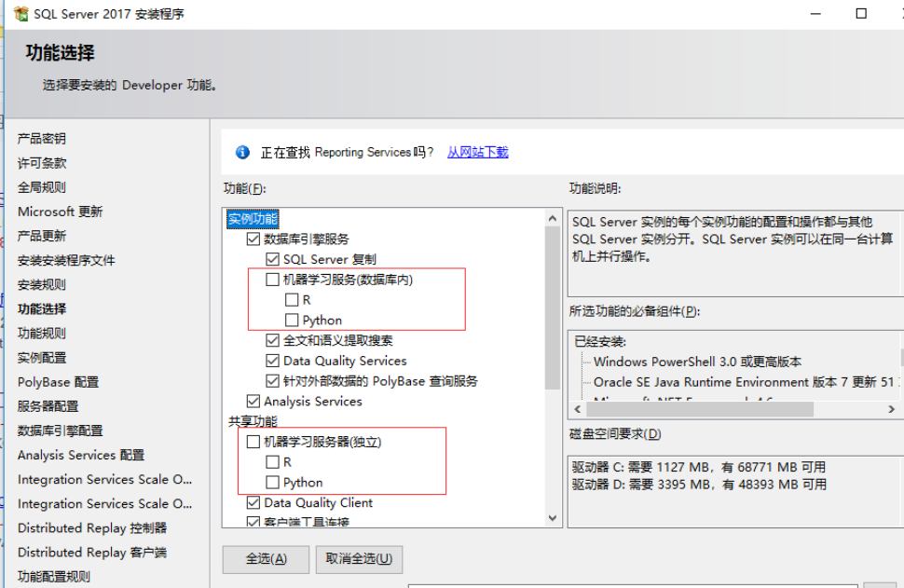
Task: Uncheck 全文和语义提取搜索 checkbox
Action: tap(273, 340)
